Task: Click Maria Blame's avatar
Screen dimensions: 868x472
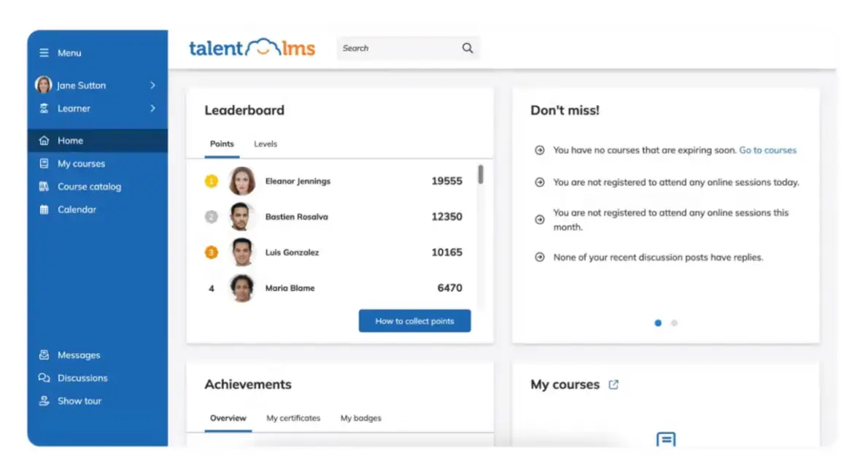Action: [242, 287]
